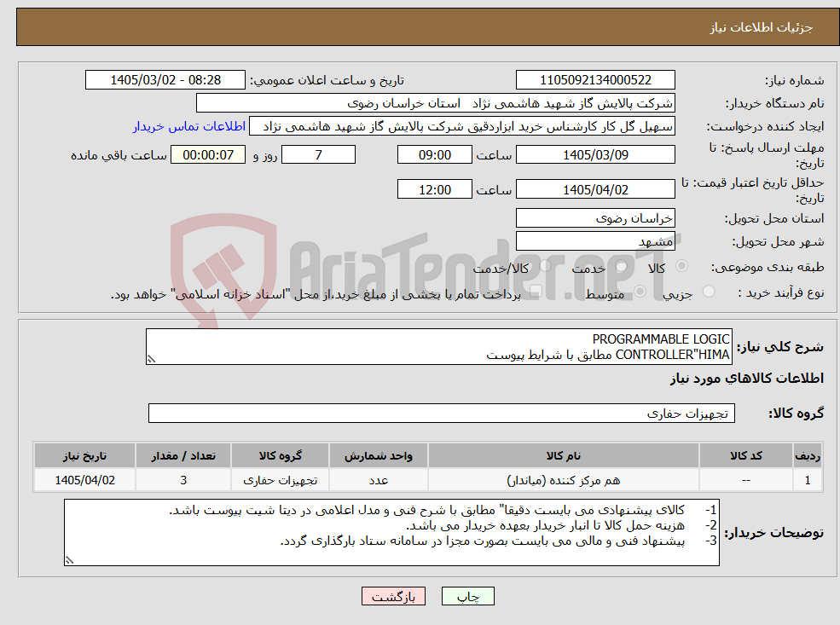This screenshot has height=625, width=840.
Task: Click the اطلاعات کالاهای مورد نیاز heading
Action: (747, 379)
